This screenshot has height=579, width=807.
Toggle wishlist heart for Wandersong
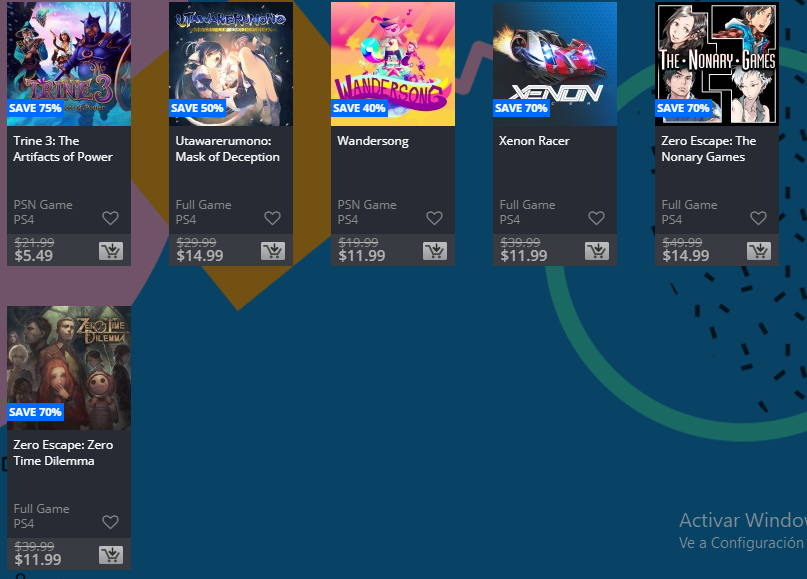coord(434,218)
